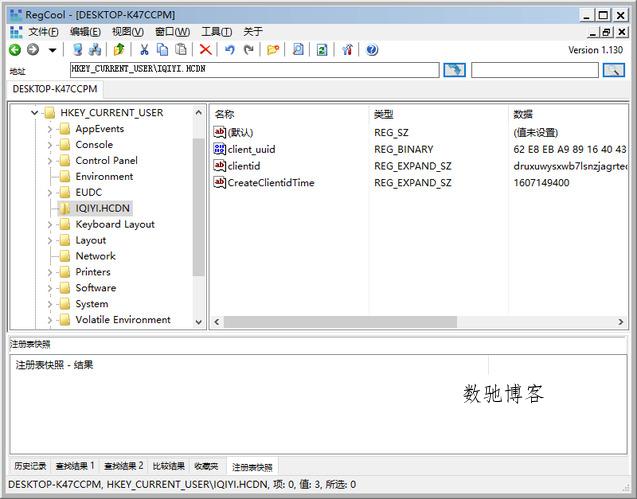This screenshot has height=499, width=637.
Task: Click the Redo arrow icon
Action: click(x=248, y=50)
